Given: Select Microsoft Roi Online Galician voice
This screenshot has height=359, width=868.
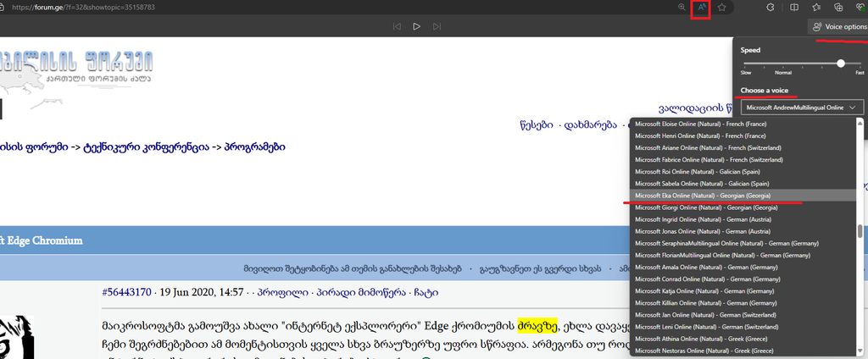Looking at the screenshot, I should pyautogui.click(x=744, y=172).
